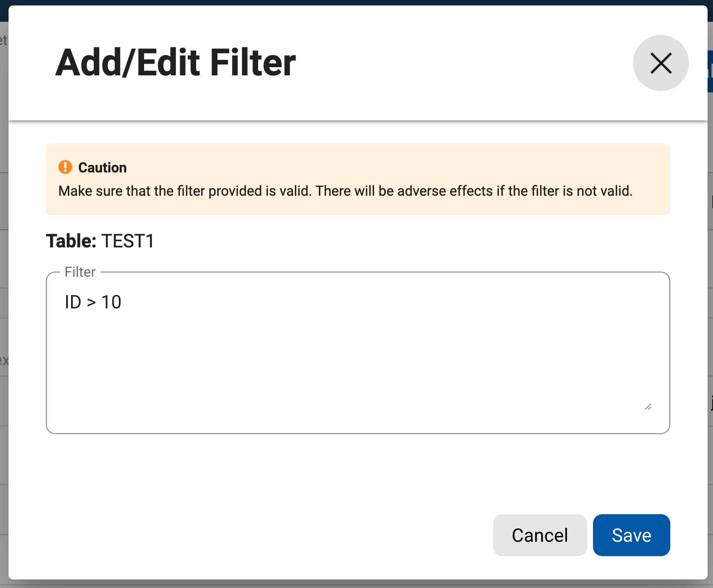This screenshot has width=713, height=588.
Task: Click the empty space between Cancel and Save
Action: click(x=590, y=535)
